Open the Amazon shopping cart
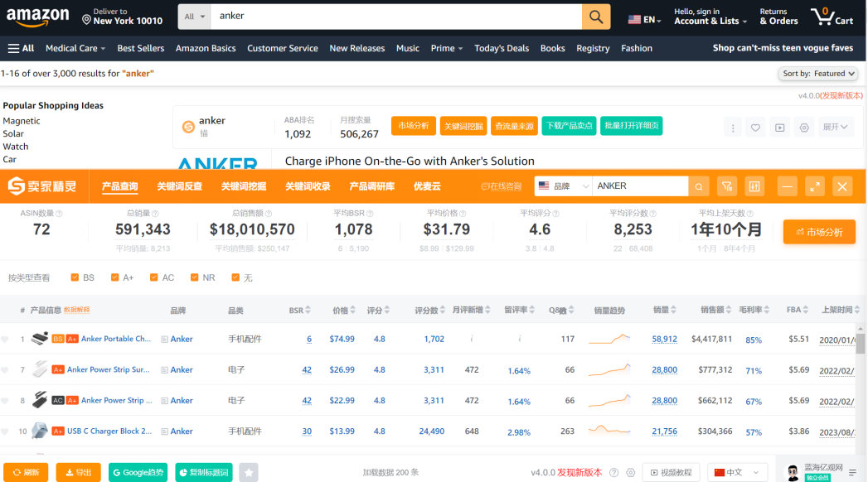The image size is (868, 482). click(832, 17)
